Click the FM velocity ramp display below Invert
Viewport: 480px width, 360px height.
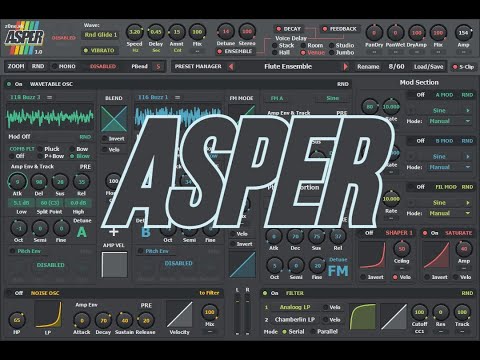[x=242, y=265]
